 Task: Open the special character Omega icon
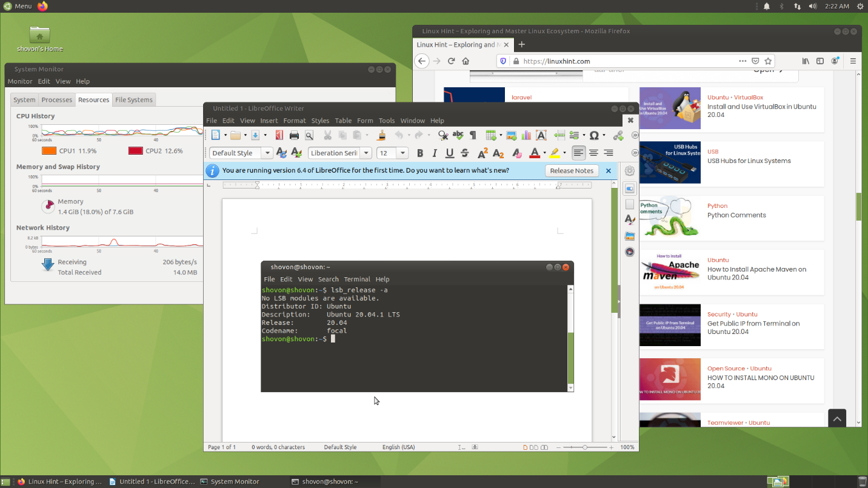point(594,135)
